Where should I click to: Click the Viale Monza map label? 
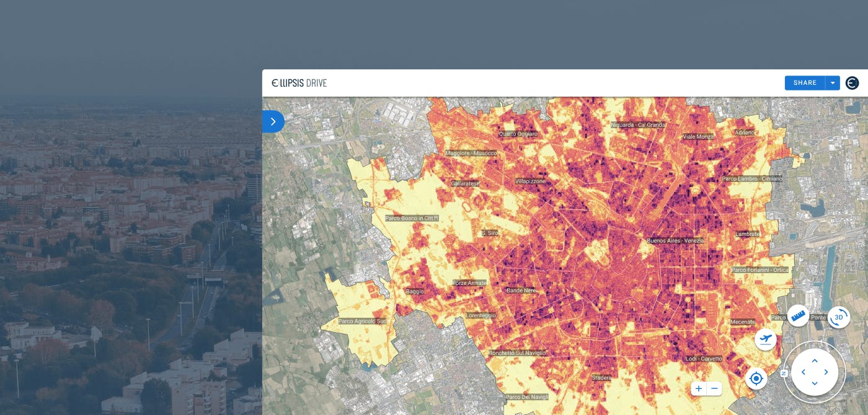pos(698,136)
